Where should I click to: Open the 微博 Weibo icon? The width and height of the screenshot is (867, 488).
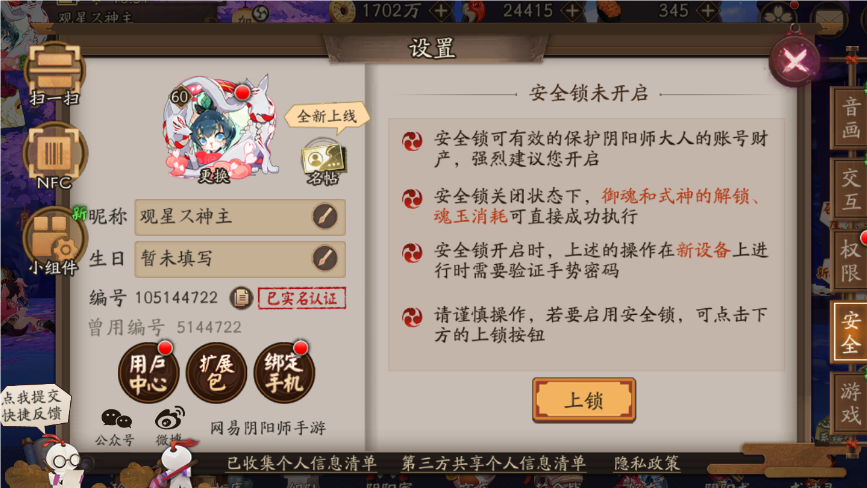(x=169, y=427)
